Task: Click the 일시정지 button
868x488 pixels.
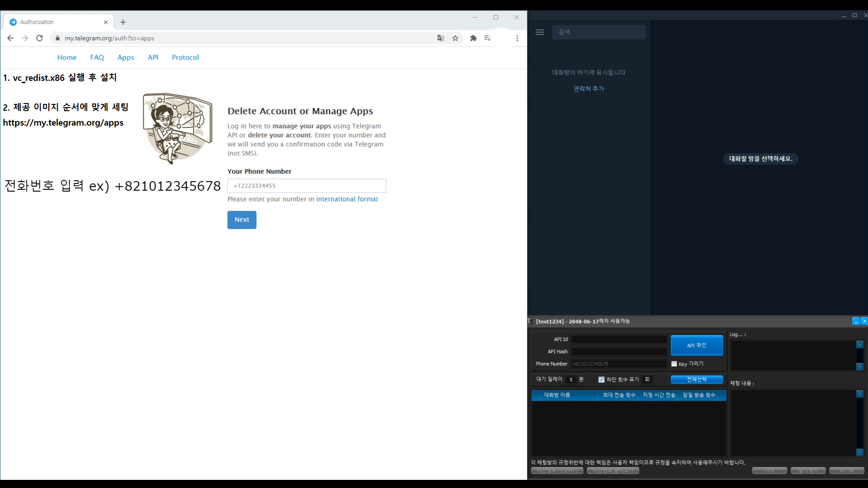Action: click(808, 471)
